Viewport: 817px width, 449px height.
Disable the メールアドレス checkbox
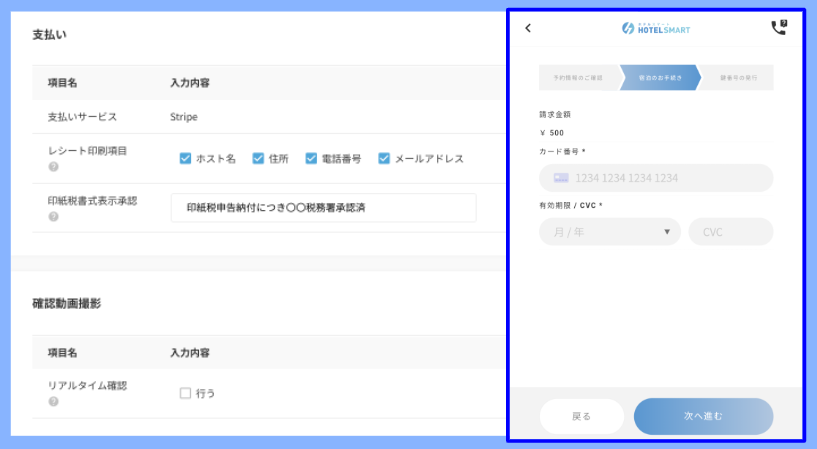384,158
